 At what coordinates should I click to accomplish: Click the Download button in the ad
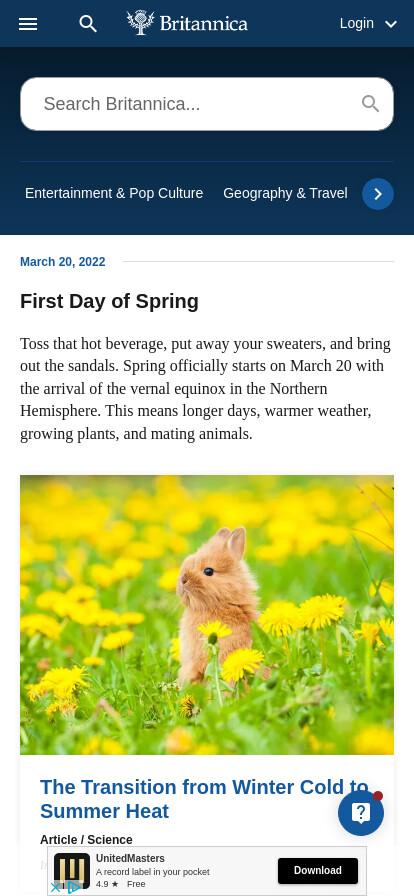(x=318, y=870)
